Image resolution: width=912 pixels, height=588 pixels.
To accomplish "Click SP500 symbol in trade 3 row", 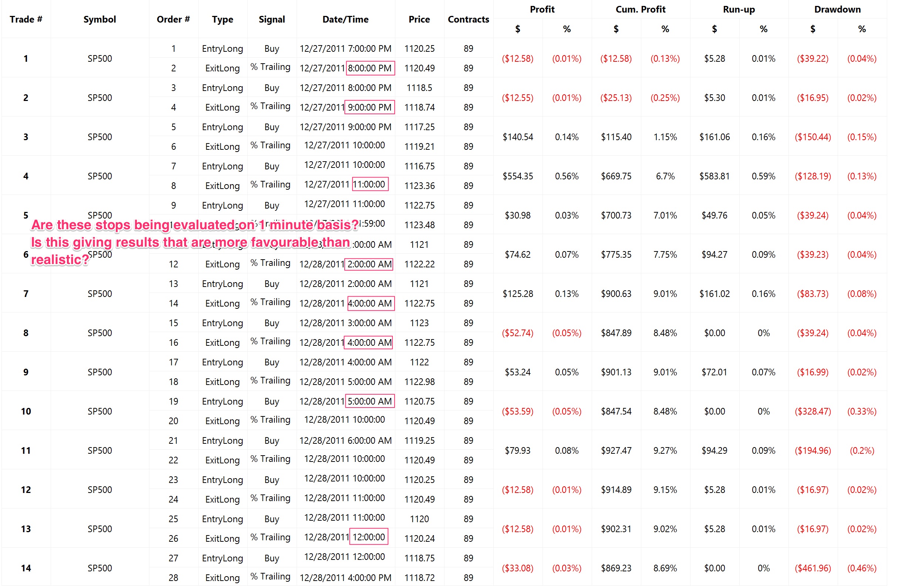I will (x=100, y=137).
